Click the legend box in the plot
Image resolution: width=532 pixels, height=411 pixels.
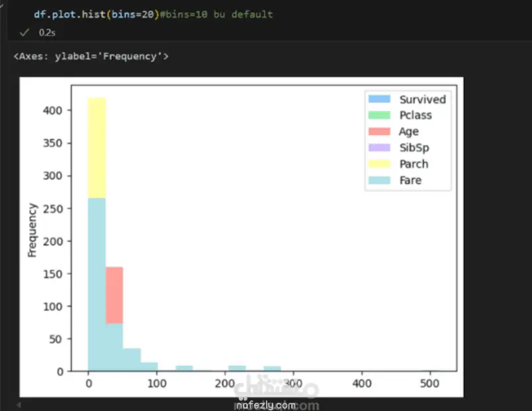408,140
